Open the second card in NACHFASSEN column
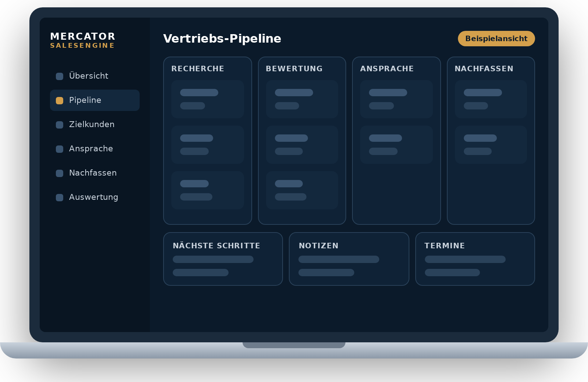The image size is (588, 382). (491, 145)
